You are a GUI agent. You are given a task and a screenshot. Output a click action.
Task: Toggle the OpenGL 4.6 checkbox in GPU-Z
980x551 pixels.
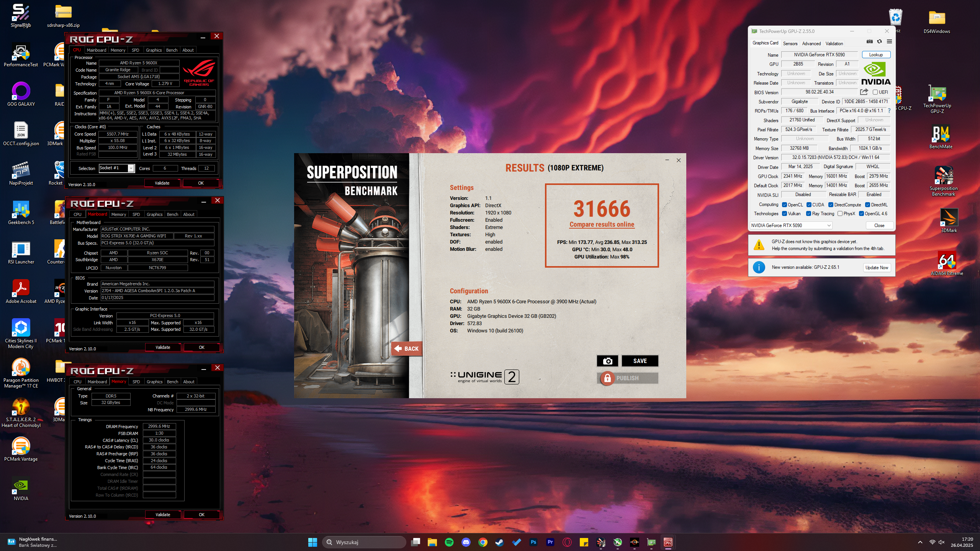(x=861, y=214)
